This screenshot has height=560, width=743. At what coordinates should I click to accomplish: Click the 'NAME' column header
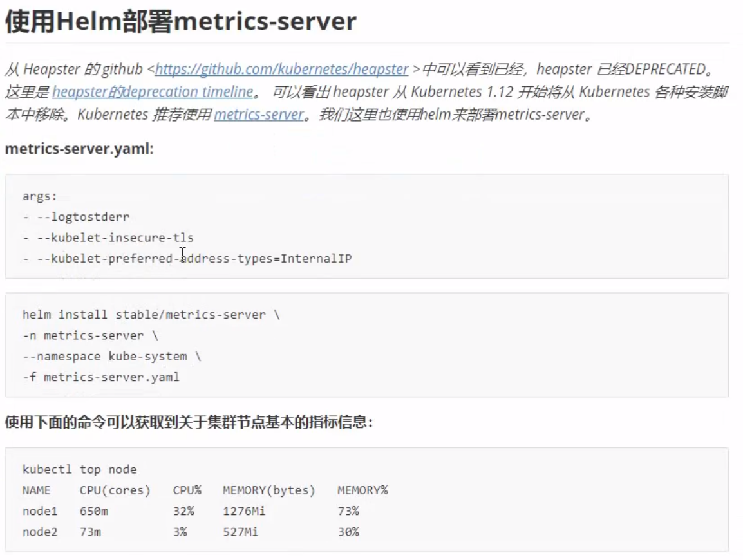point(37,490)
